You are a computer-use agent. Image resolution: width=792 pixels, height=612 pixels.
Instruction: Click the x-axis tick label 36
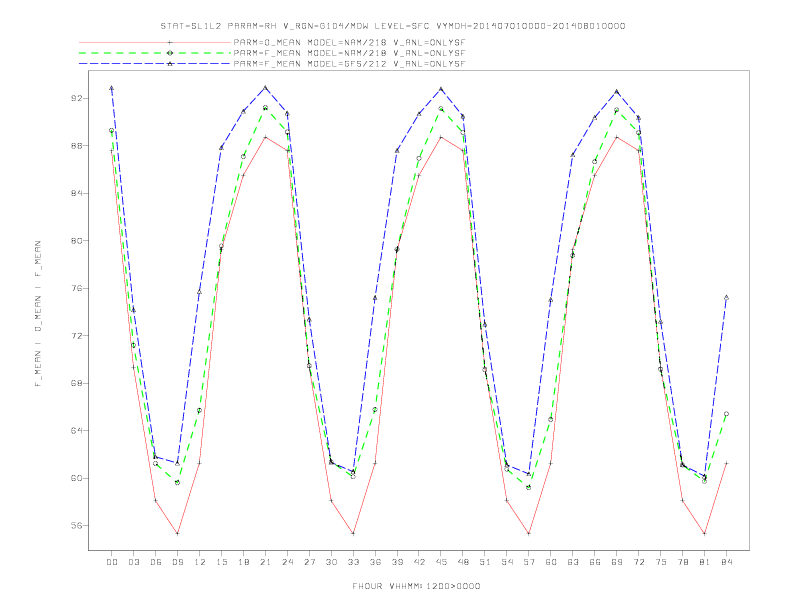click(x=375, y=562)
